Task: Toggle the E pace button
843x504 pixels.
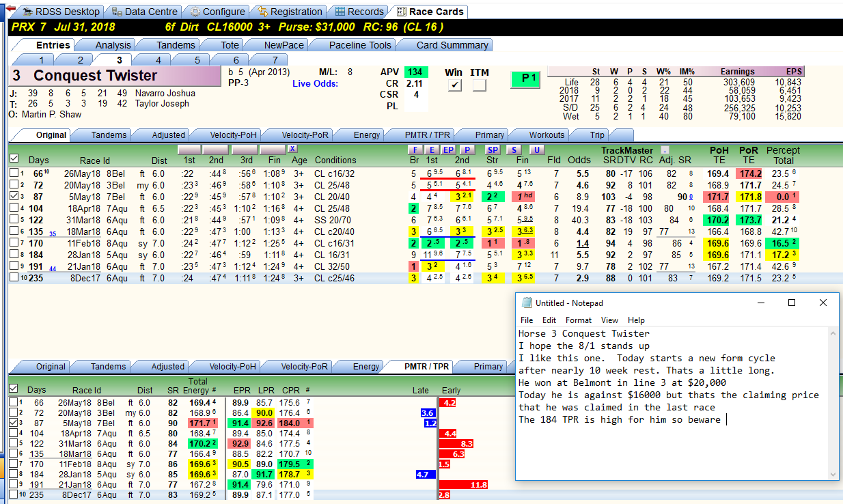Action: pos(431,150)
